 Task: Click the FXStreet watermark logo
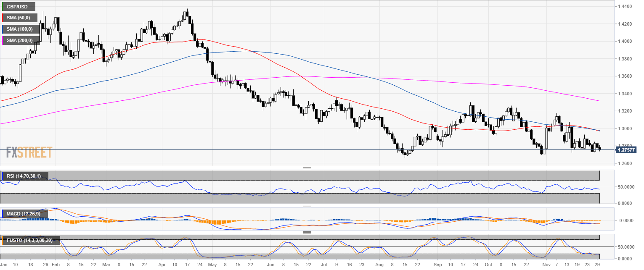click(x=29, y=152)
